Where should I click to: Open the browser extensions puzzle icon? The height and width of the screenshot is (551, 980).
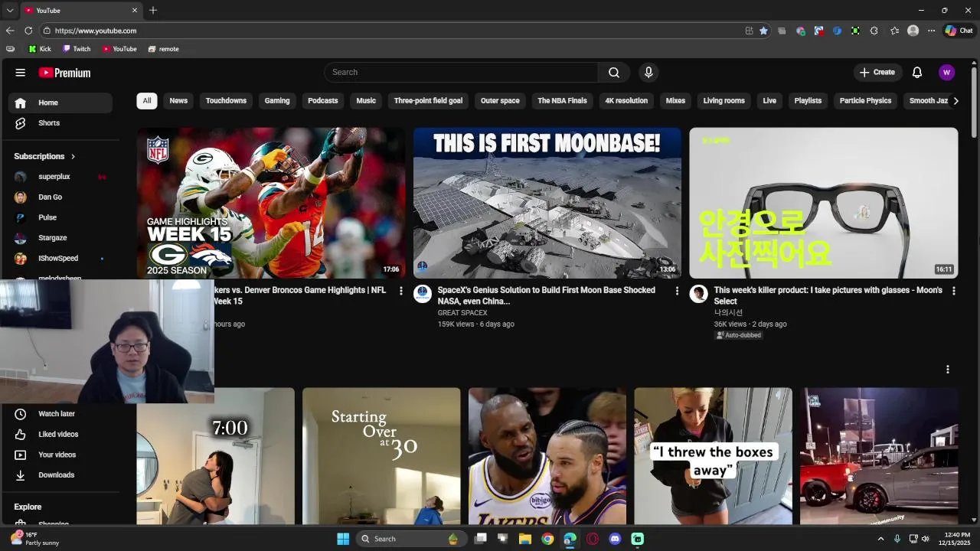(x=874, y=31)
